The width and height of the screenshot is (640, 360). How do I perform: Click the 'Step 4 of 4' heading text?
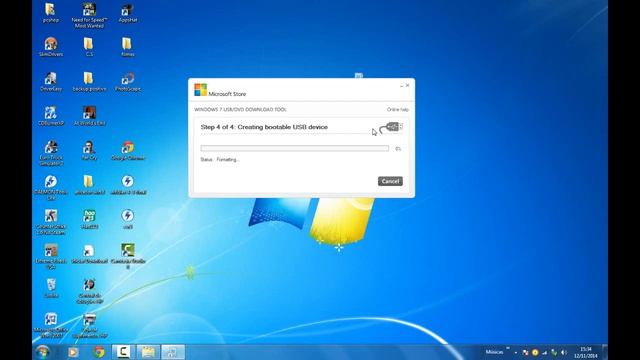coord(264,127)
